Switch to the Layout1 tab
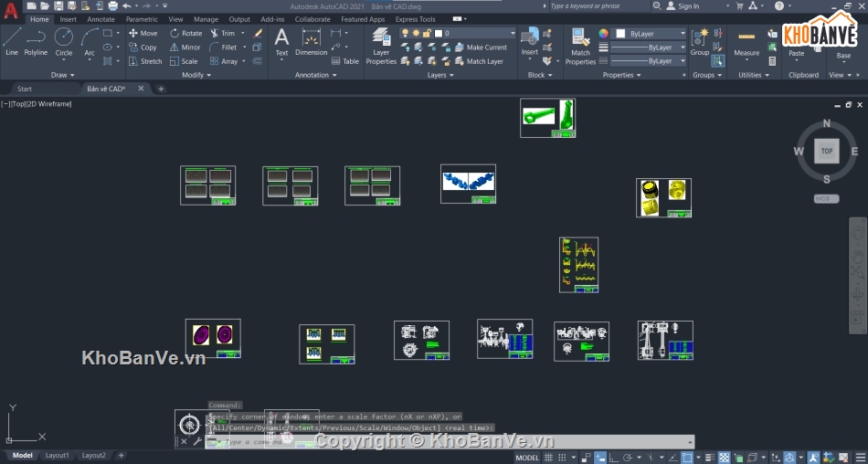 point(57,456)
